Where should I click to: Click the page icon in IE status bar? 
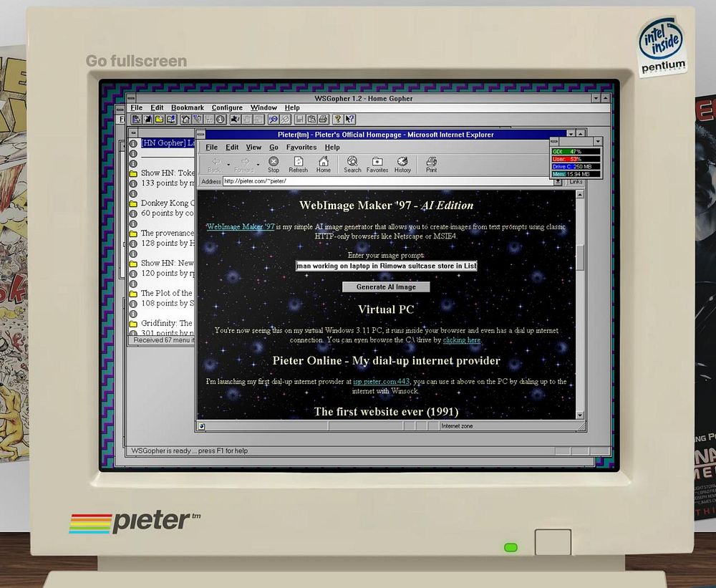[202, 426]
